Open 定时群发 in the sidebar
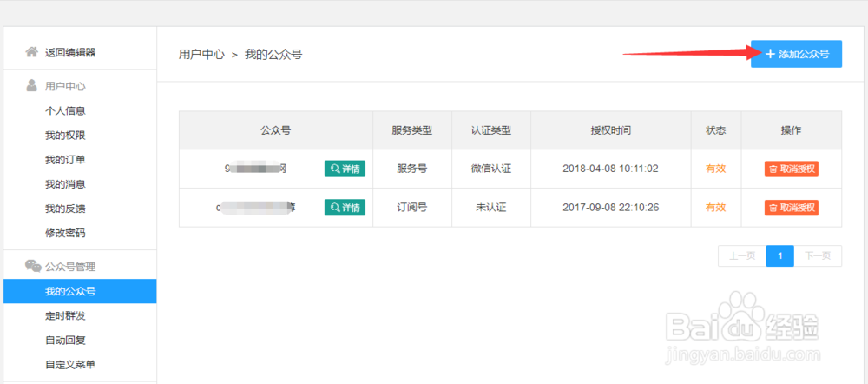Screen dimensions: 868x384 (x=65, y=316)
